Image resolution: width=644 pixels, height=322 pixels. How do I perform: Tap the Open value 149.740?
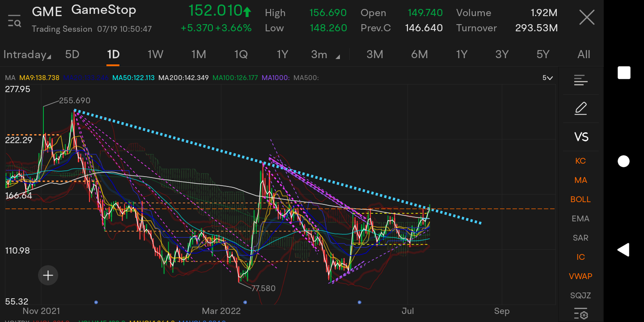(x=425, y=13)
